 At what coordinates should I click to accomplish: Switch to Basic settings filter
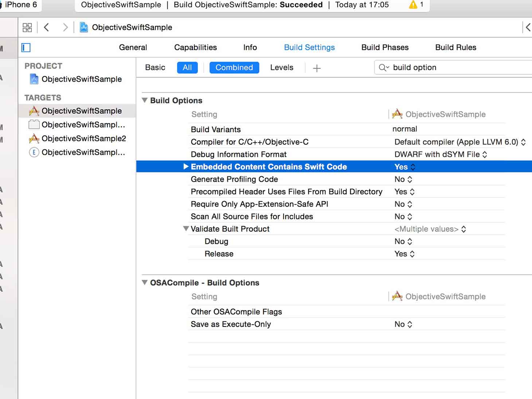coord(155,67)
